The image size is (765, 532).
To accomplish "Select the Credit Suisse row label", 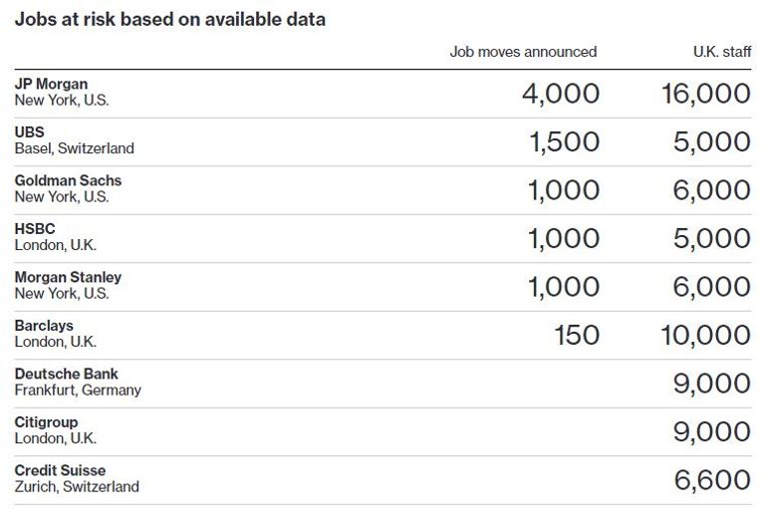I will pos(60,470).
